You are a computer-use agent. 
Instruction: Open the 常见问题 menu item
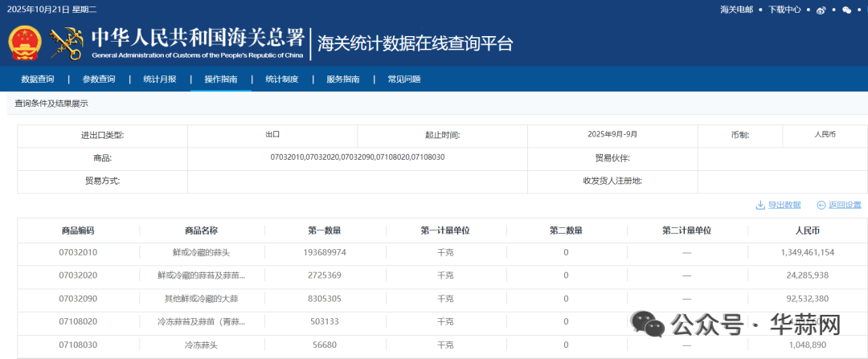tap(404, 80)
